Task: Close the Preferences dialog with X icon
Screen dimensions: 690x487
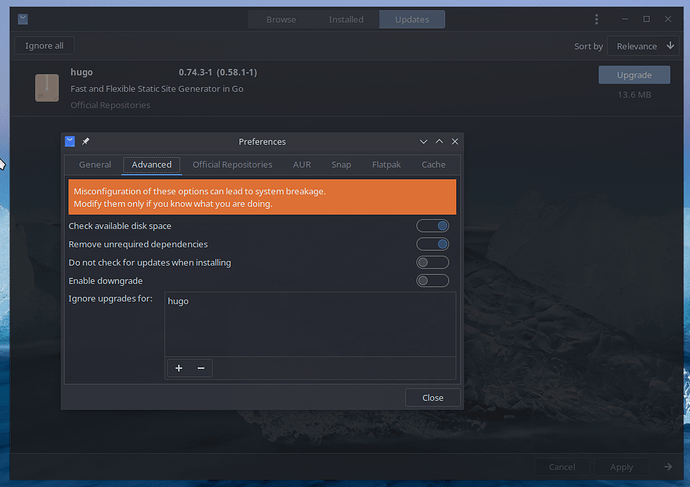Action: point(455,141)
